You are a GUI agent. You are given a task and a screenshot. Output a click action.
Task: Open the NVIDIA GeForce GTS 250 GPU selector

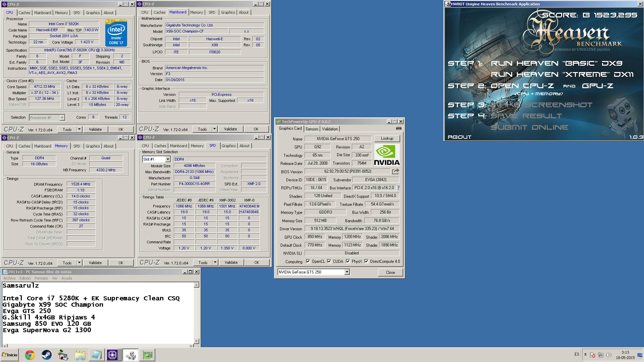[347, 272]
